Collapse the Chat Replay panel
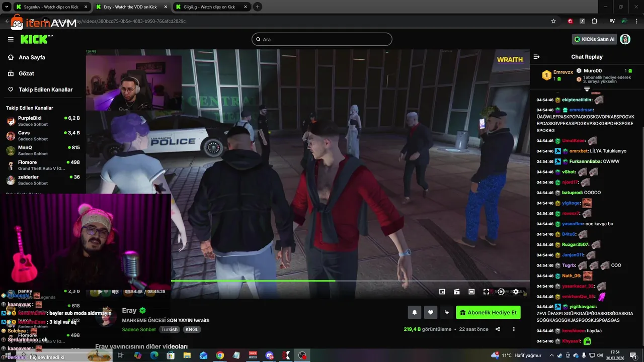644x362 pixels. [536, 57]
